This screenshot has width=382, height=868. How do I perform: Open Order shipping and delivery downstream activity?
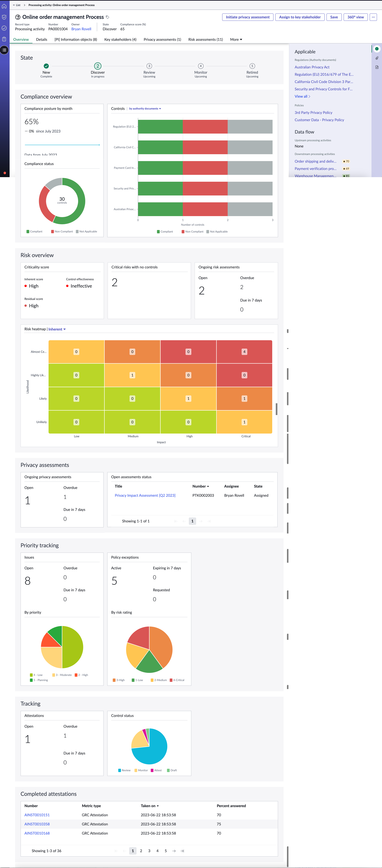pyautogui.click(x=316, y=161)
